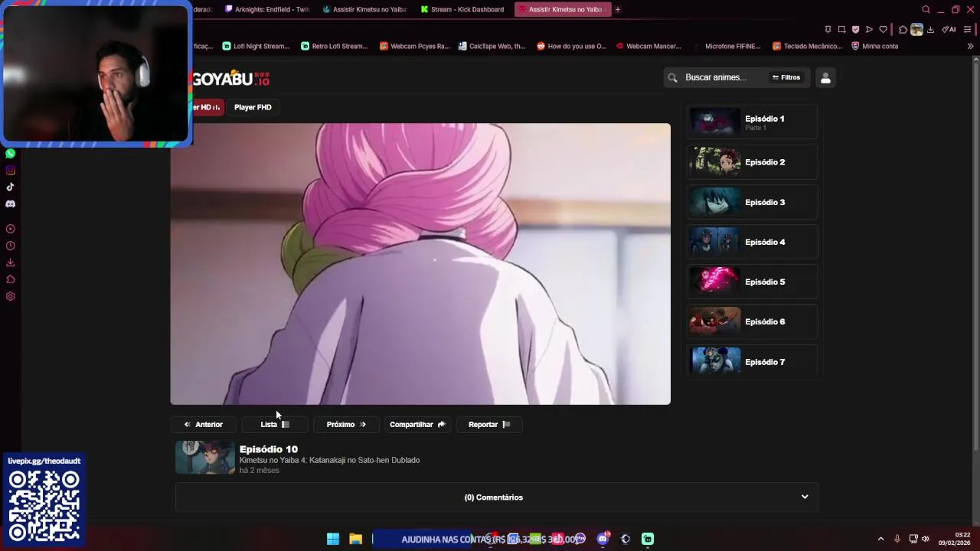Bookmark the page with the heart icon

click(x=883, y=30)
